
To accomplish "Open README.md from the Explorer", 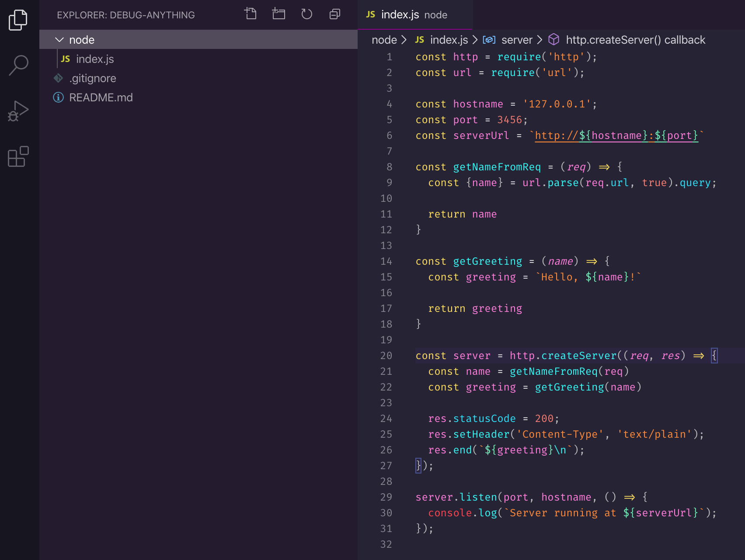I will point(101,97).
